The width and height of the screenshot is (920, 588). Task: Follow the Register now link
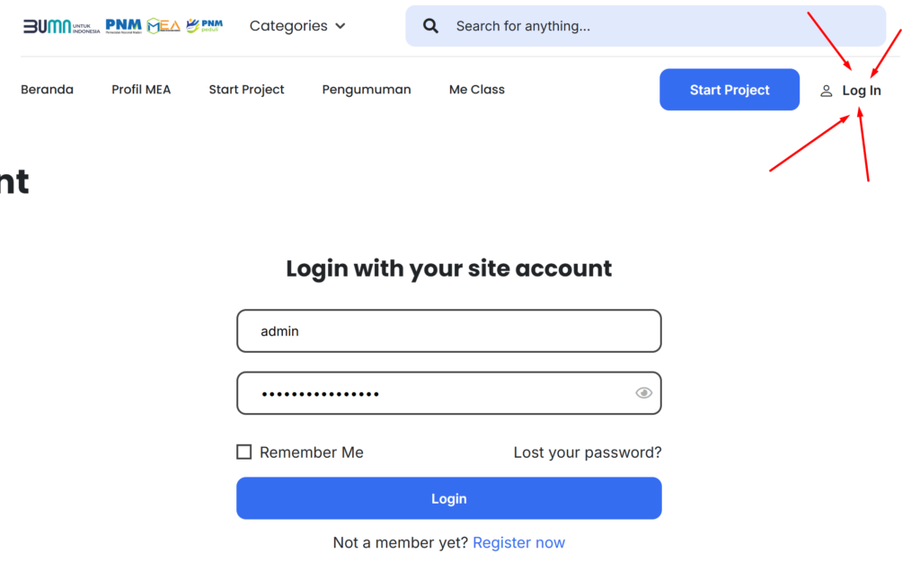coord(518,543)
